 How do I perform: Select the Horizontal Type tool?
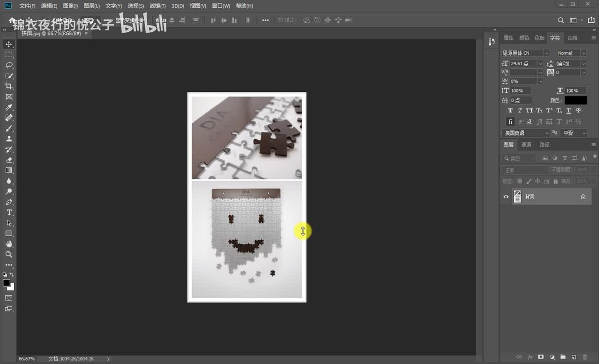[9, 212]
